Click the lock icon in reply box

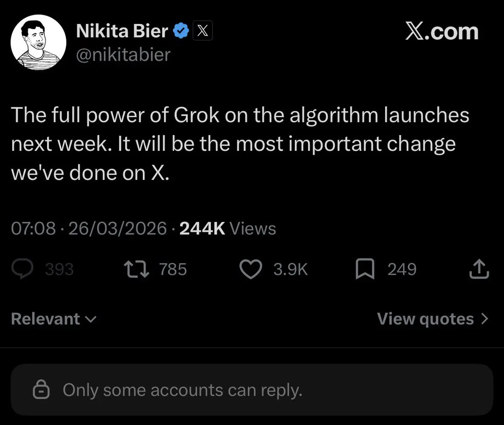(41, 390)
